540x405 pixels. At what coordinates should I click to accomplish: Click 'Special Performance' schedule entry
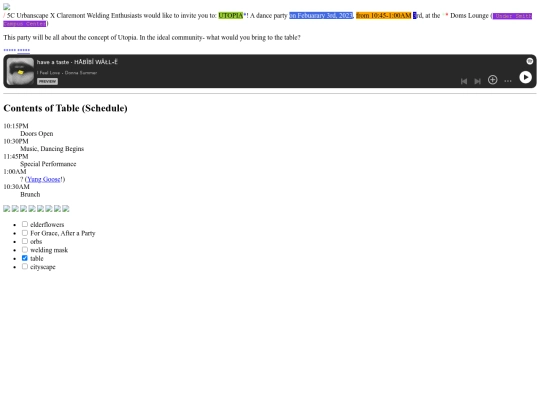(48, 164)
